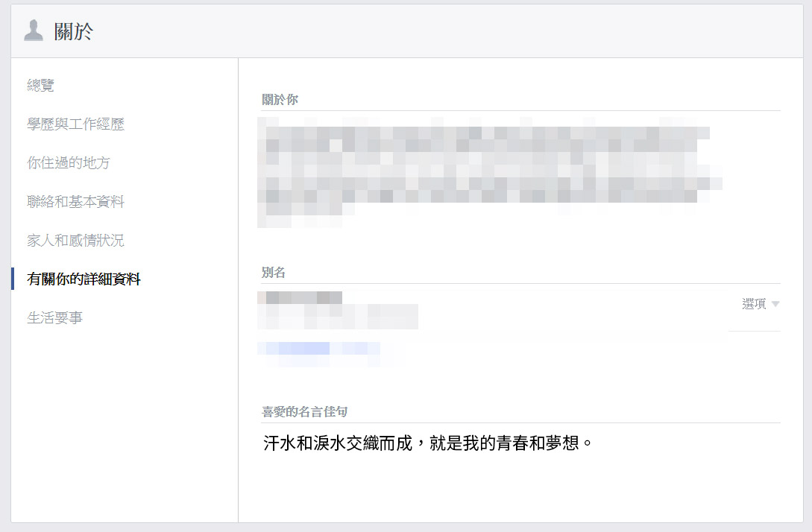The width and height of the screenshot is (812, 532).
Task: Click the person silhouette icon beside 關於
Action: point(34,31)
